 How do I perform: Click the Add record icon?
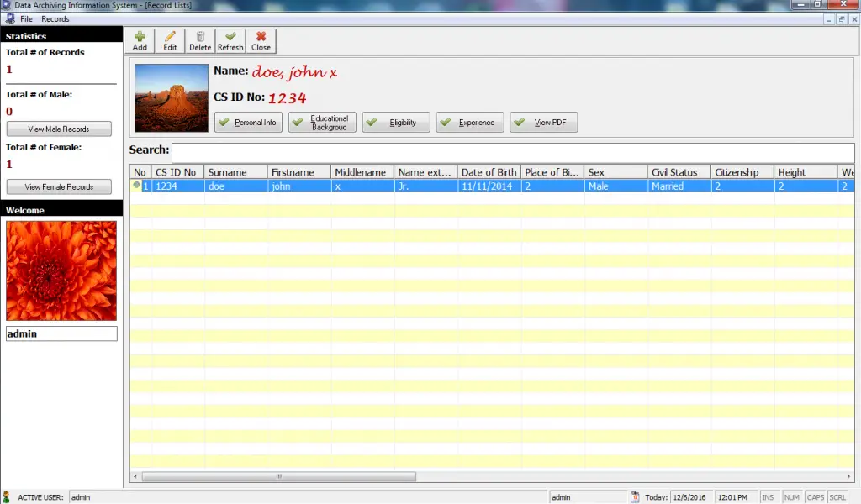(x=140, y=39)
